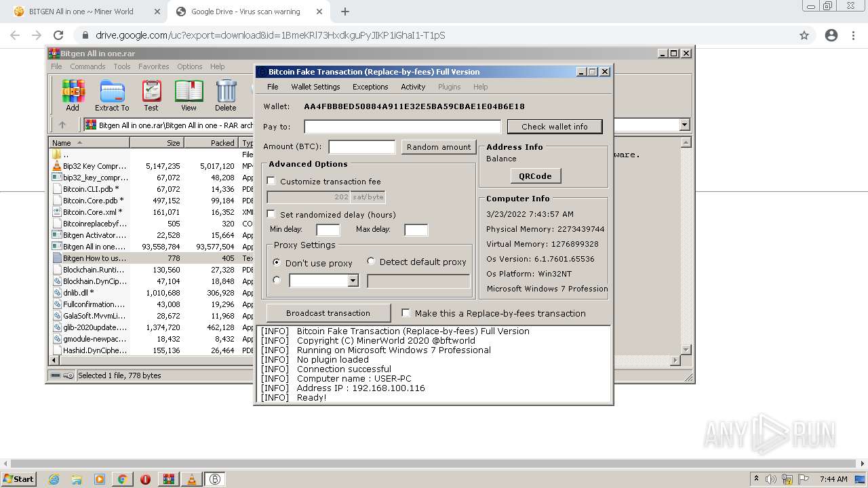Click WinRAR vertical scrollbar down arrow
The image size is (868, 488).
click(686, 350)
